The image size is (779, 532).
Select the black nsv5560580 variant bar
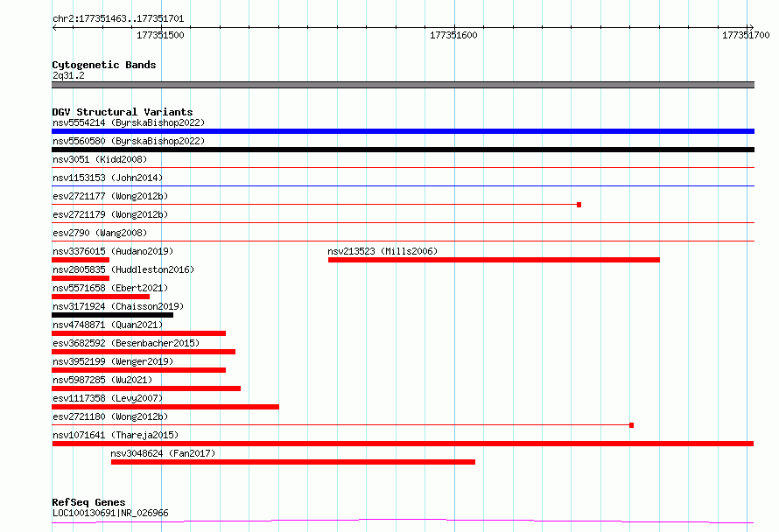pos(403,150)
